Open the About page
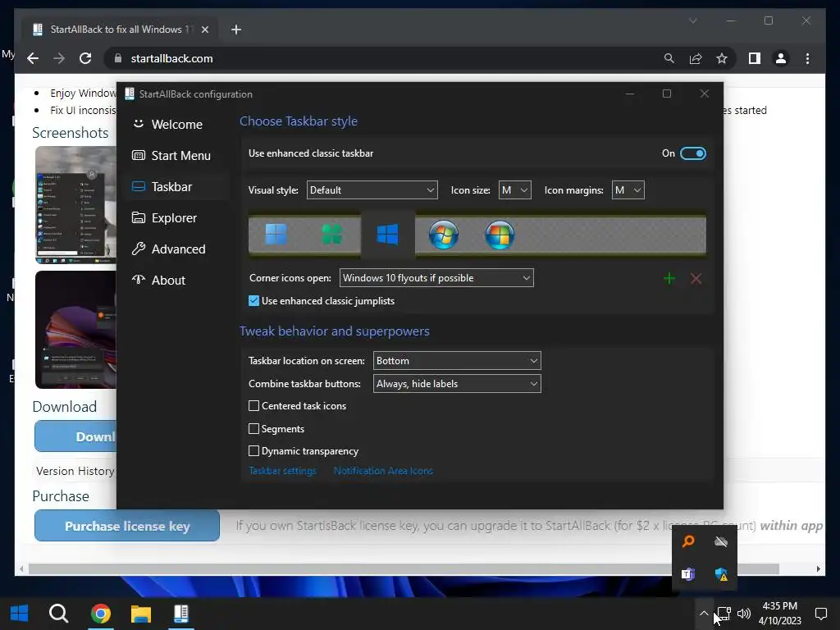The image size is (840, 630). coord(176,281)
